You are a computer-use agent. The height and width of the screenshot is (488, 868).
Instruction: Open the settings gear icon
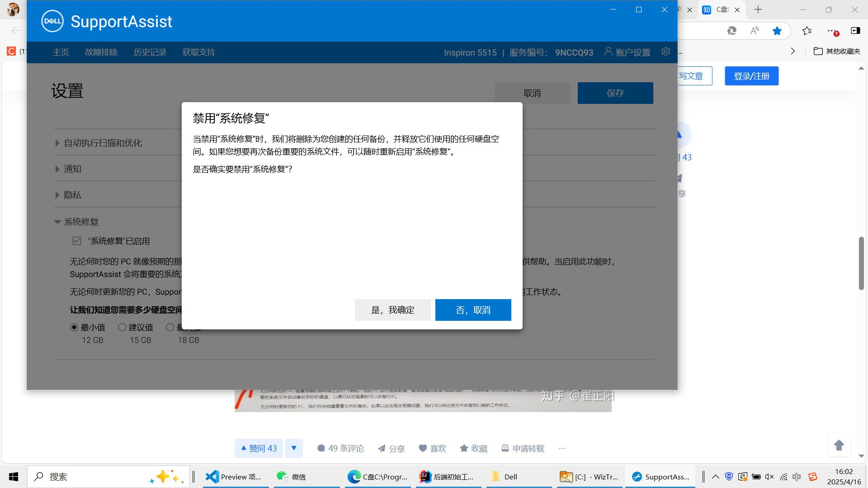click(665, 52)
